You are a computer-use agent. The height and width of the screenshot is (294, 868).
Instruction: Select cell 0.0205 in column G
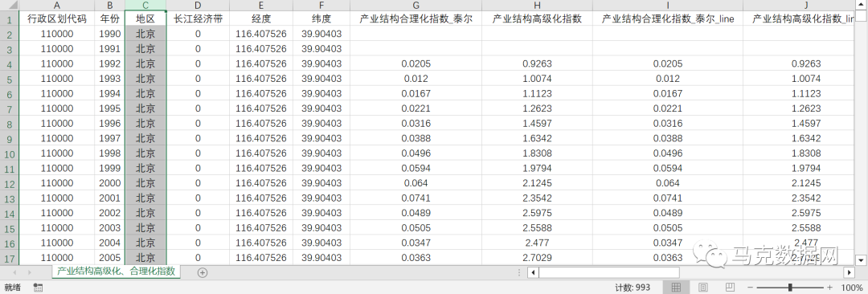click(416, 63)
